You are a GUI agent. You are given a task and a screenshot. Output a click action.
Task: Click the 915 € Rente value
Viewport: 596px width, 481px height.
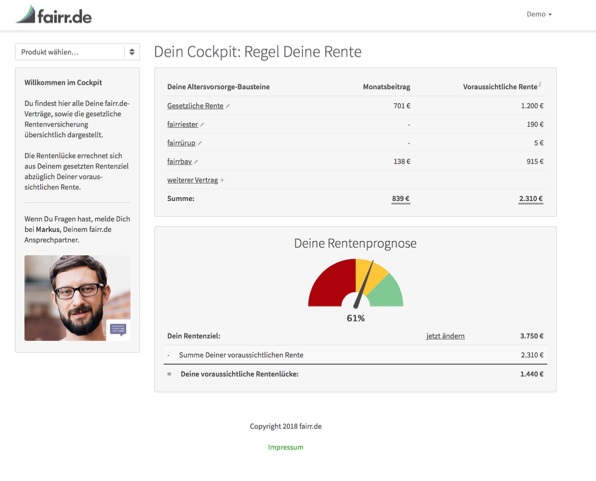pos(535,162)
